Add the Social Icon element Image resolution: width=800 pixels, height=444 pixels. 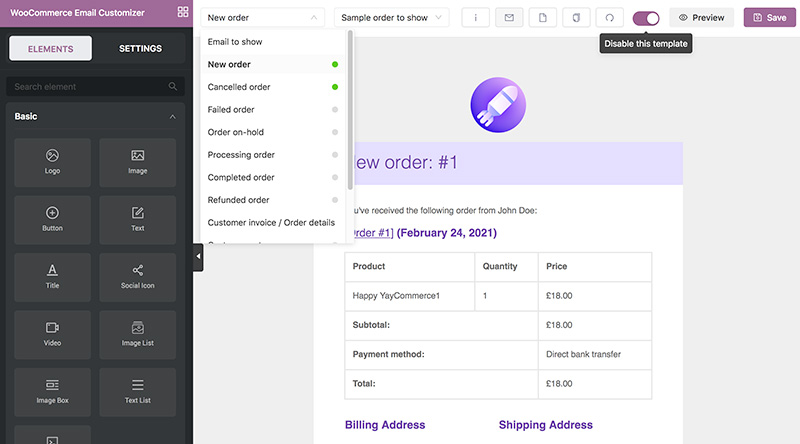138,277
